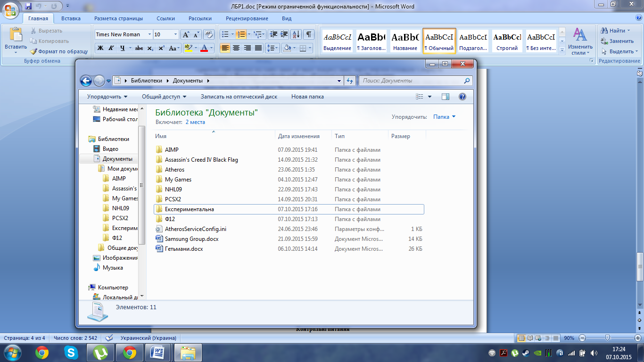The height and width of the screenshot is (362, 644).
Task: Toggle bold formatting button
Action: point(100,48)
